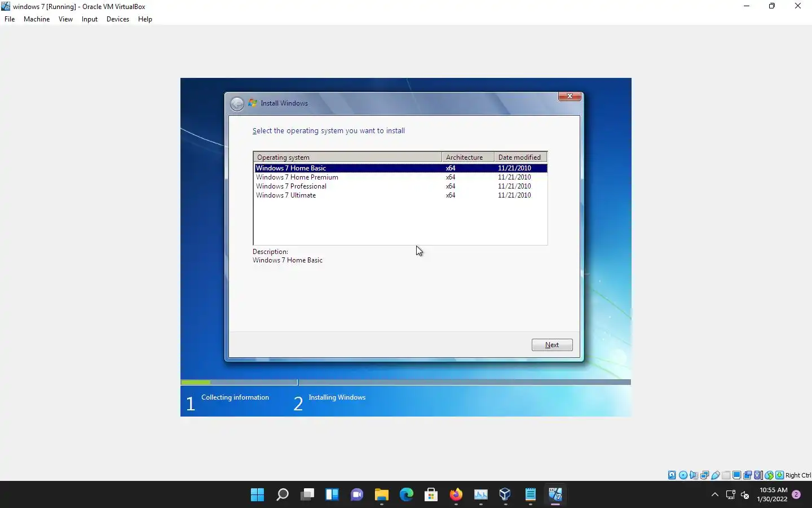This screenshot has width=812, height=508.
Task: Click the network adapters status icon
Action: pos(705,475)
